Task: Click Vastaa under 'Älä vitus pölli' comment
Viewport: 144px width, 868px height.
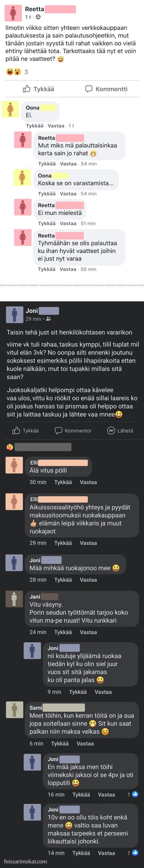Action: click(x=88, y=482)
